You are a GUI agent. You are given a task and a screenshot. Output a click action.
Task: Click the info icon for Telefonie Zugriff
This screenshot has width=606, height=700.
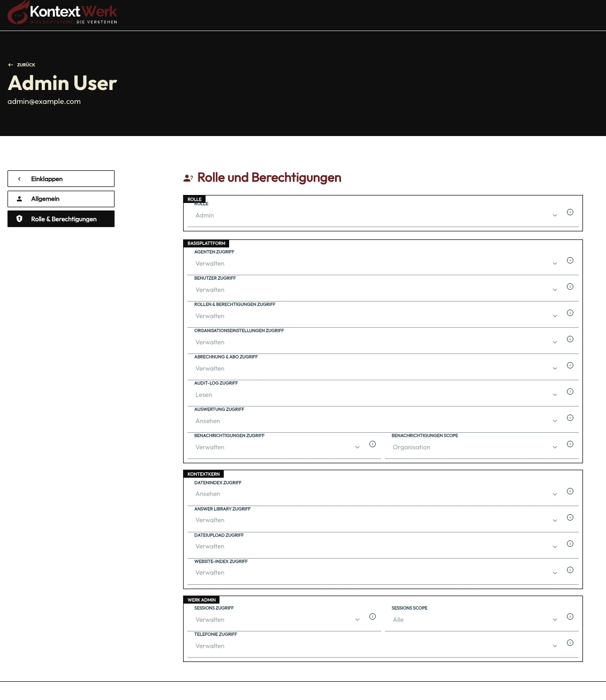[570, 643]
